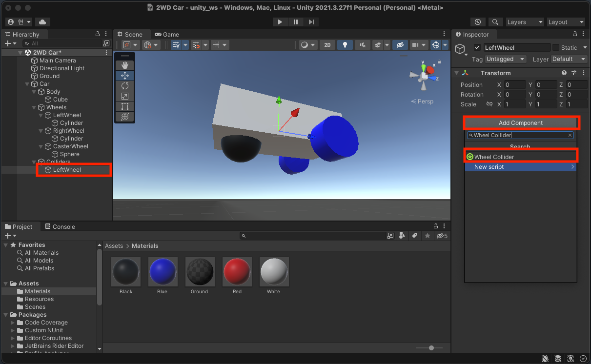Click the Add Component button
This screenshot has height=364, width=591.
click(x=521, y=123)
